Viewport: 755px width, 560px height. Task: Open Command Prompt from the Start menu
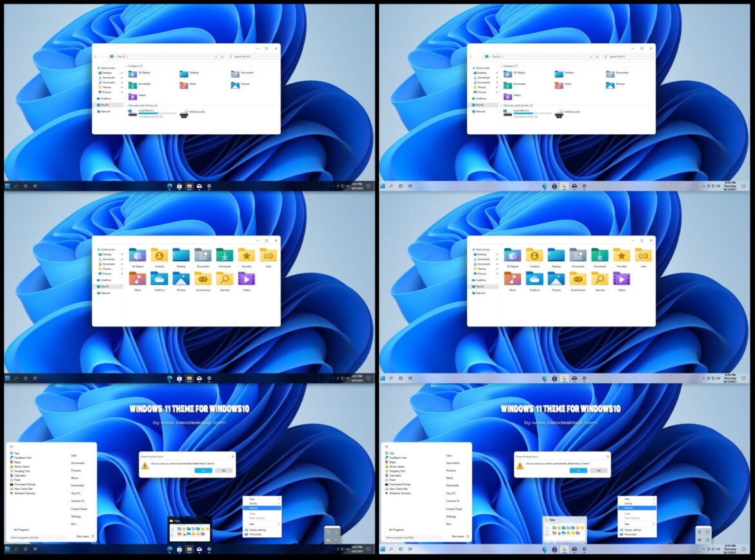(25, 485)
